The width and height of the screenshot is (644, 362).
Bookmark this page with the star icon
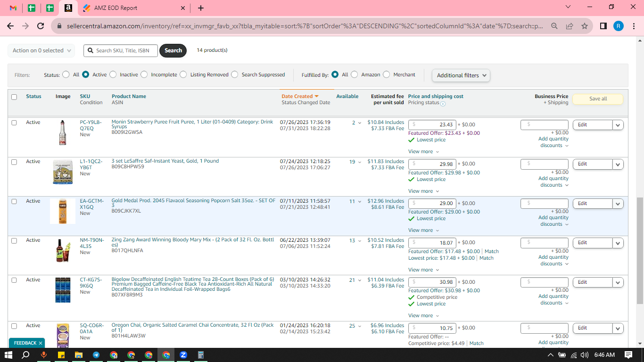coord(585,26)
